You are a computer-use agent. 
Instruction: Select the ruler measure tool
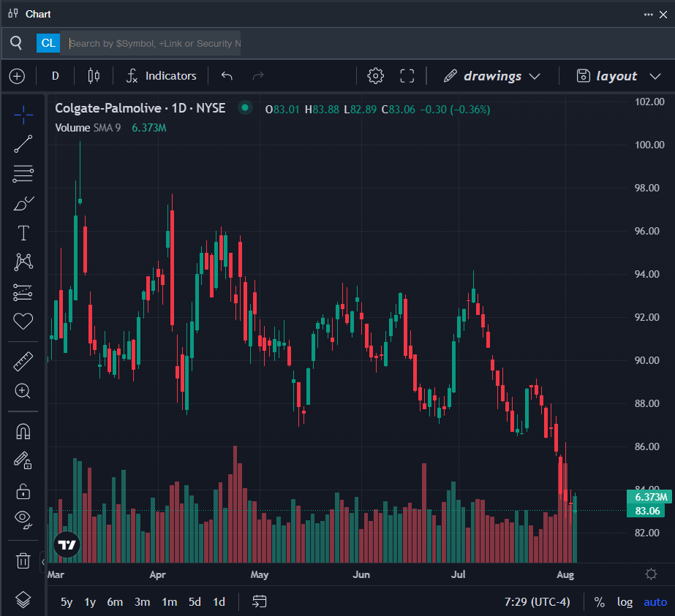(23, 361)
